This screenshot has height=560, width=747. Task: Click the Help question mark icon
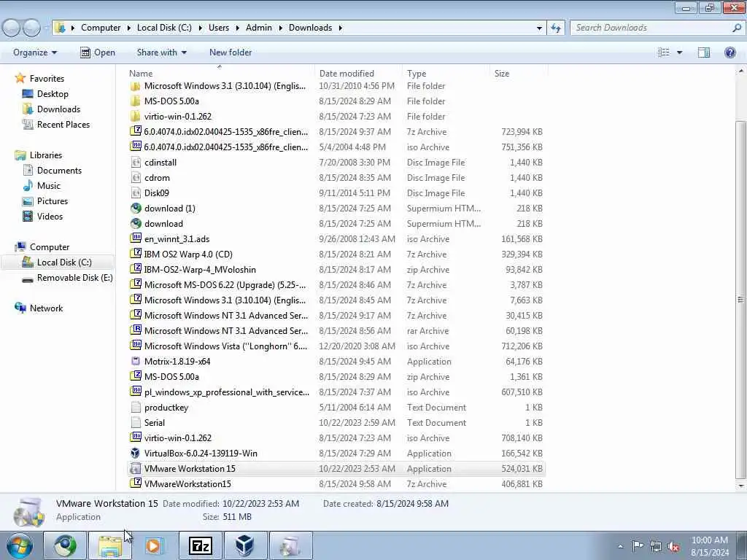pos(729,52)
